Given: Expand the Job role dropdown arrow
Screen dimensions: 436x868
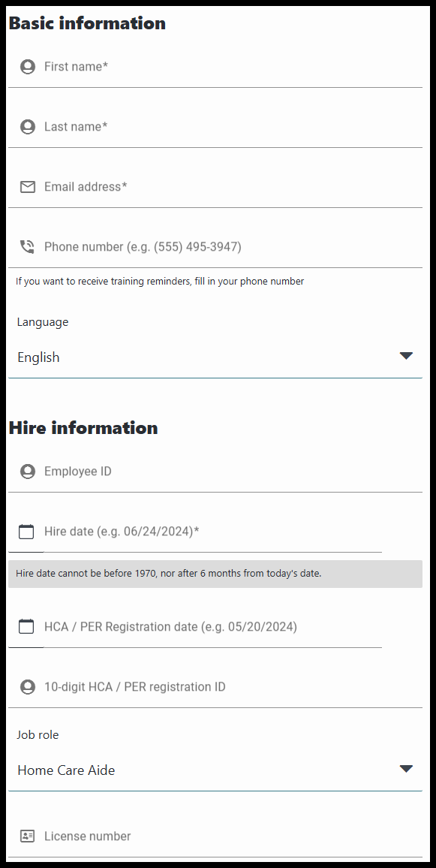Looking at the screenshot, I should click(406, 769).
